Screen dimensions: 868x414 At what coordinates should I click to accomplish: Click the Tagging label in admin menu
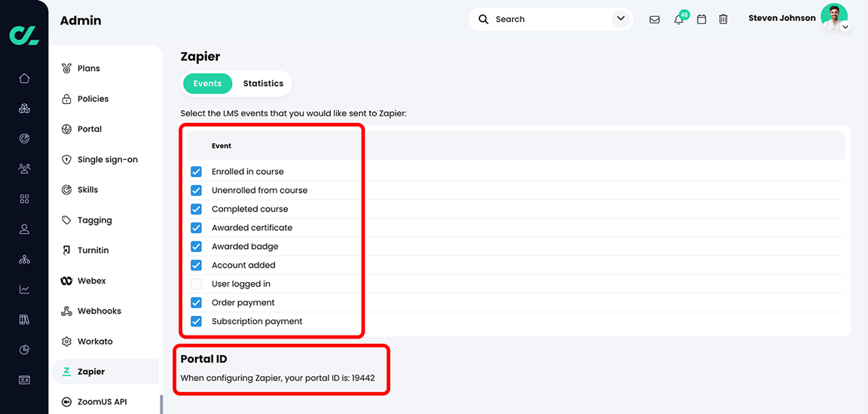click(95, 220)
